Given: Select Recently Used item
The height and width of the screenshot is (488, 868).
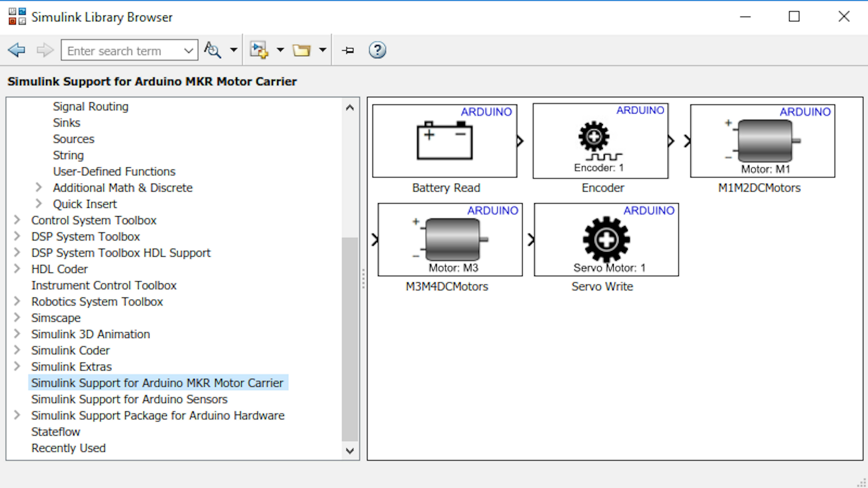Looking at the screenshot, I should click(x=68, y=448).
